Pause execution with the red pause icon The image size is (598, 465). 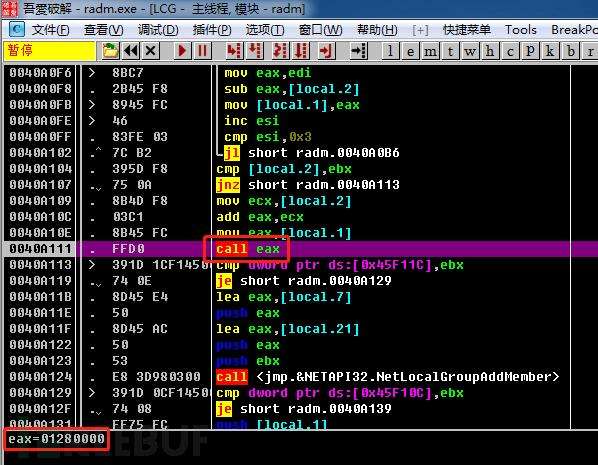(x=202, y=51)
